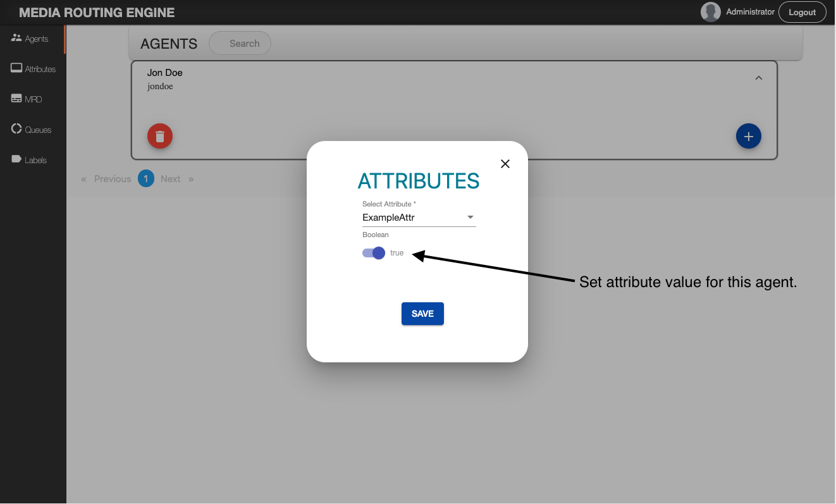Go to Attributes in the sidebar
The width and height of the screenshot is (836, 504).
click(33, 69)
